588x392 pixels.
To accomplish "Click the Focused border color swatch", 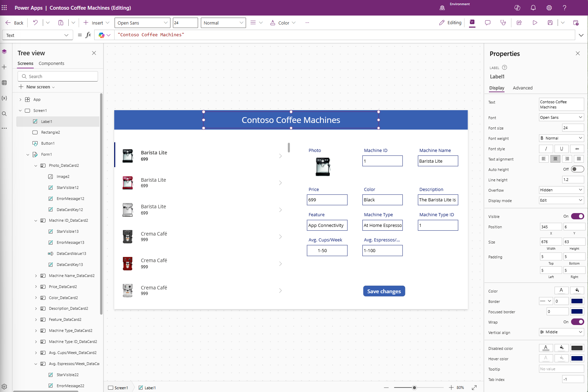I will click(577, 312).
